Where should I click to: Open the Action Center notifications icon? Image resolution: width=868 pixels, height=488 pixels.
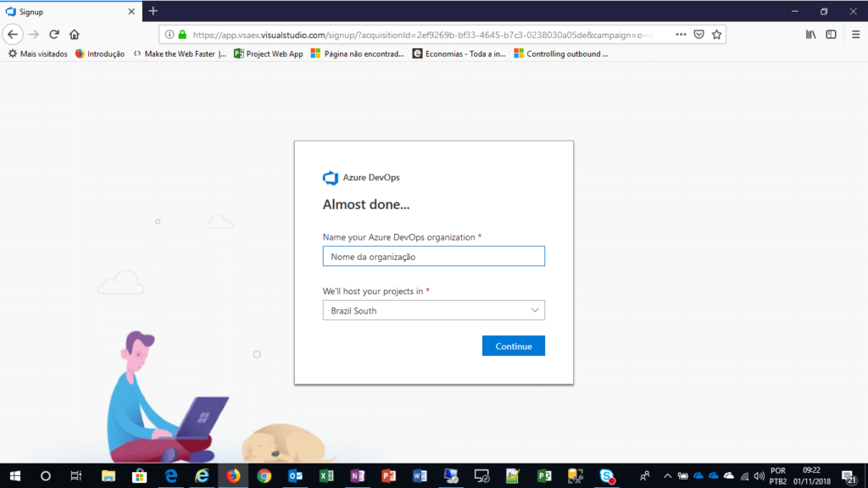[x=849, y=476]
